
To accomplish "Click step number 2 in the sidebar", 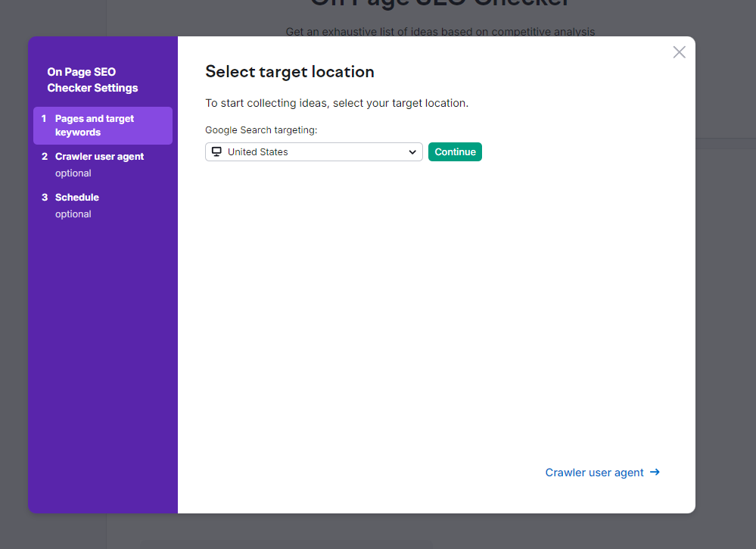I will point(45,157).
